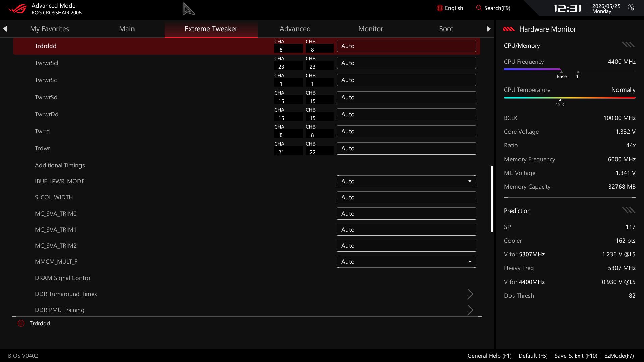This screenshot has width=644, height=362.
Task: Go to the Advanced tab
Action: coord(295,29)
